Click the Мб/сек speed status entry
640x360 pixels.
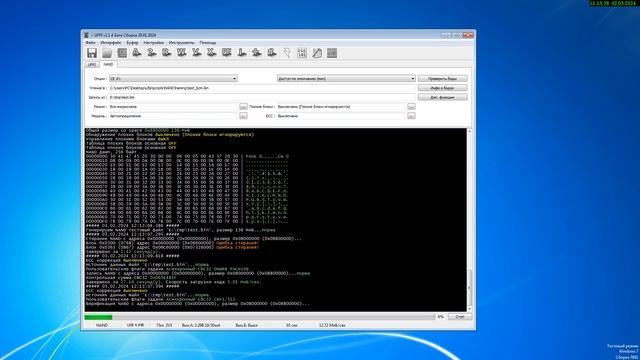[332, 325]
